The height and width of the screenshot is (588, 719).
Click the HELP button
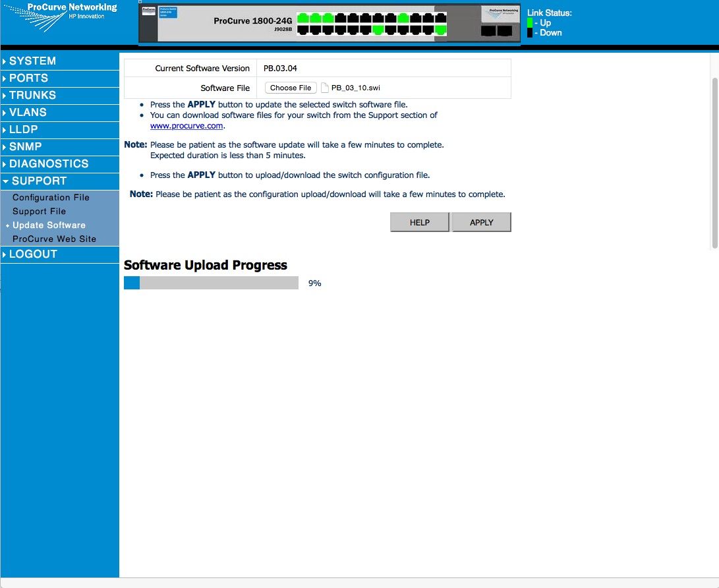420,222
